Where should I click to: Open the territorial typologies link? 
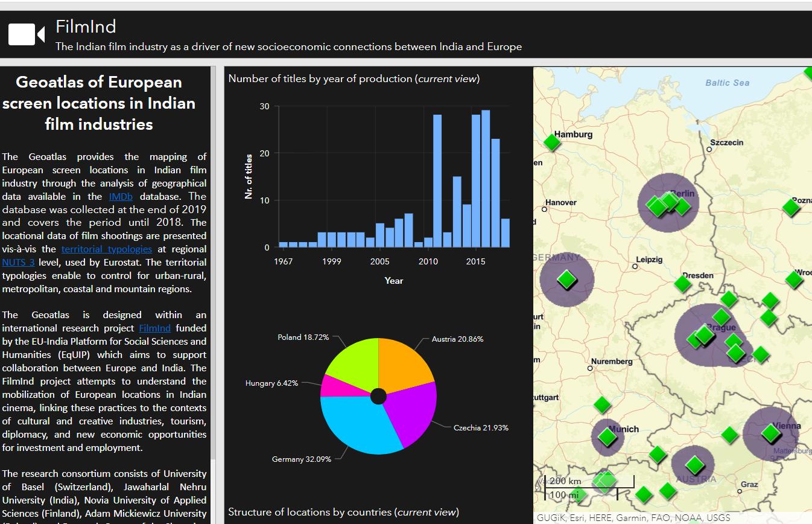107,249
